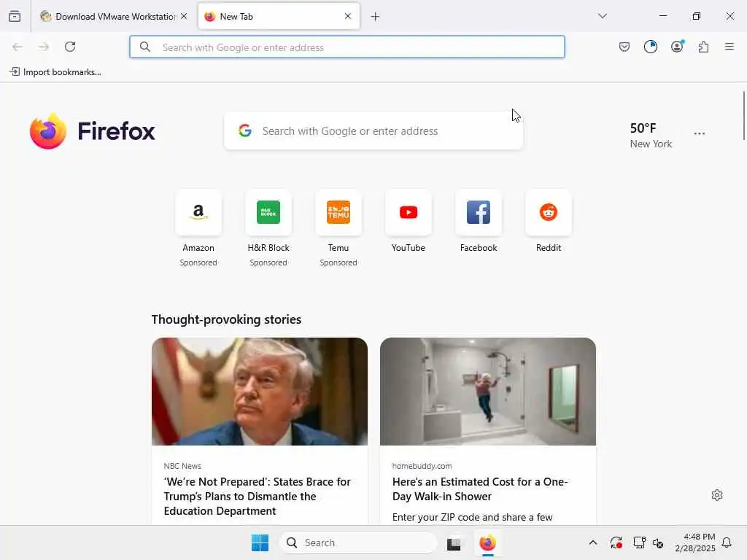Open the network tray icon
Viewport: 747px width, 560px height.
[x=639, y=542]
